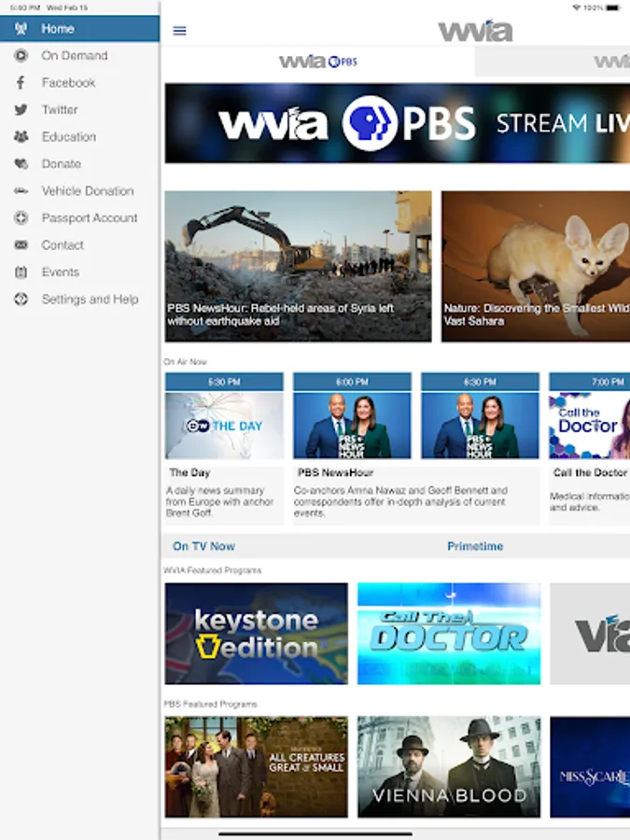This screenshot has width=630, height=840.
Task: Tap The Day description about Brent Goff
Action: (x=219, y=501)
